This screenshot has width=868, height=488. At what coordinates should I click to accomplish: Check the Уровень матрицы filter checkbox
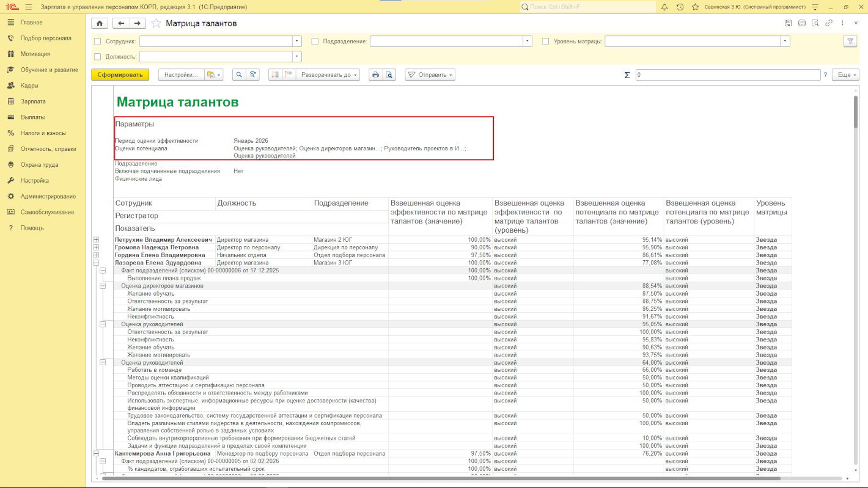point(545,42)
